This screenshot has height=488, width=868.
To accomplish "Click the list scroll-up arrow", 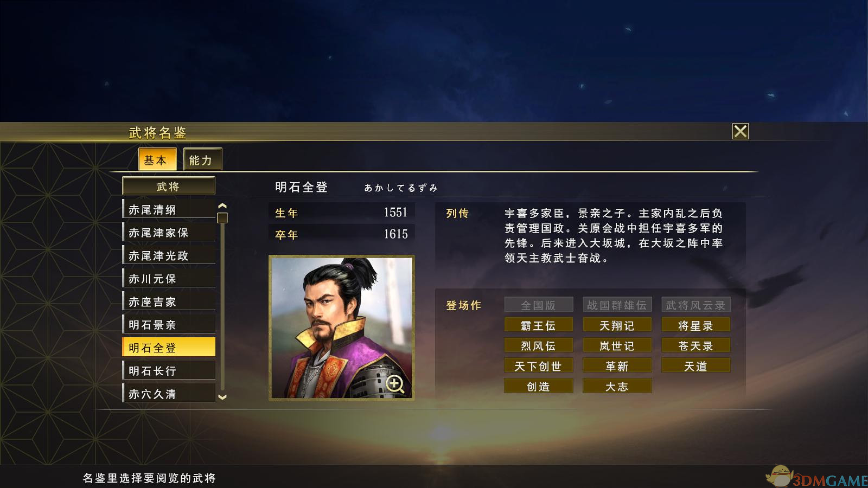I will coord(222,206).
